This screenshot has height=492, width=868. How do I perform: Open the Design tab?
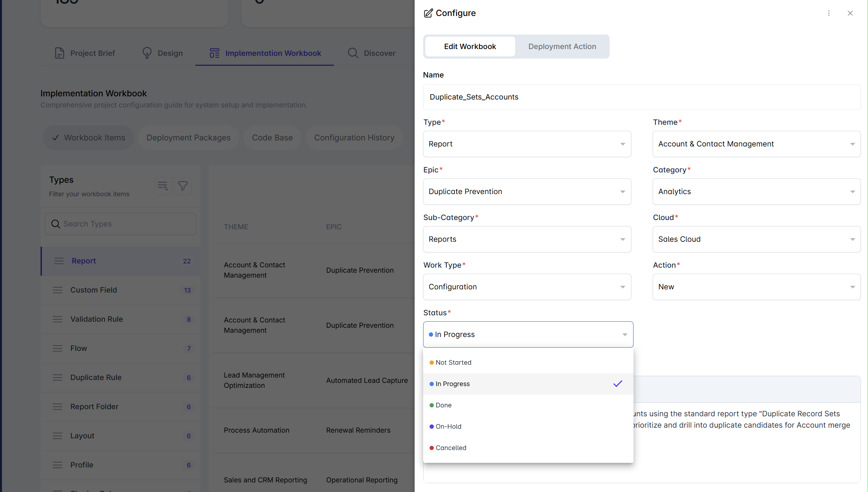[162, 53]
